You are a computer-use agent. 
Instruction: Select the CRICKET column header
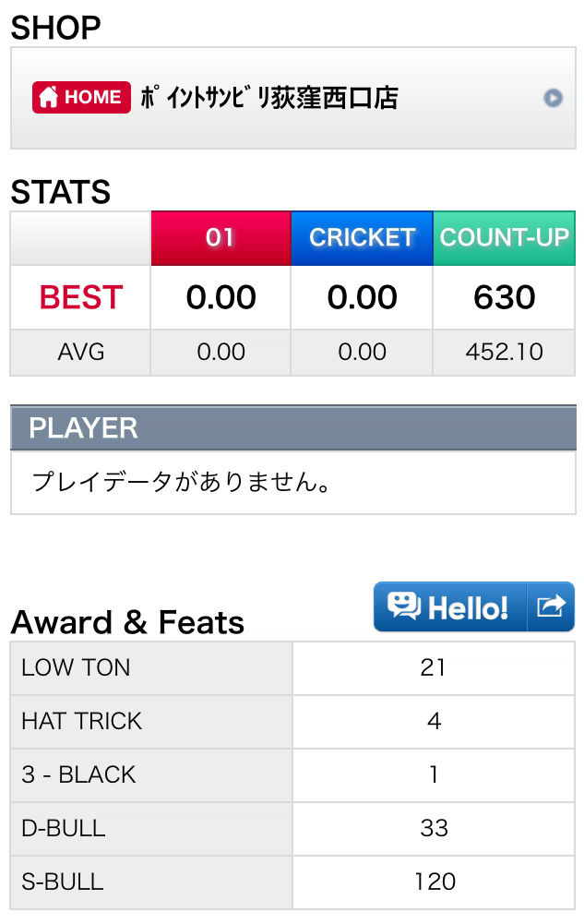tap(362, 238)
